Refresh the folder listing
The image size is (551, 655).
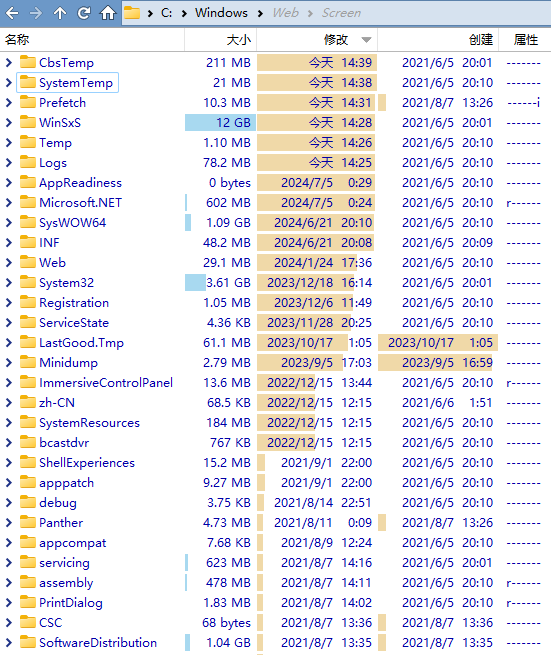(x=84, y=13)
